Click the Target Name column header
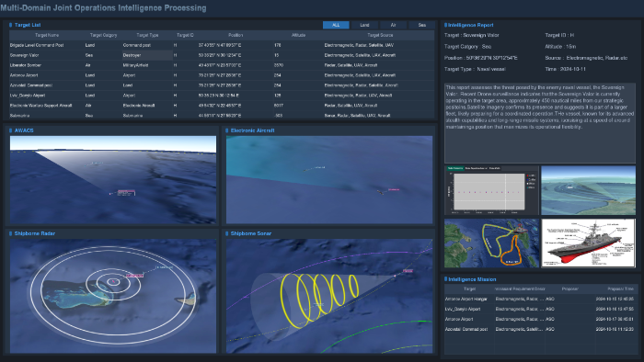644x362 pixels. (x=46, y=35)
